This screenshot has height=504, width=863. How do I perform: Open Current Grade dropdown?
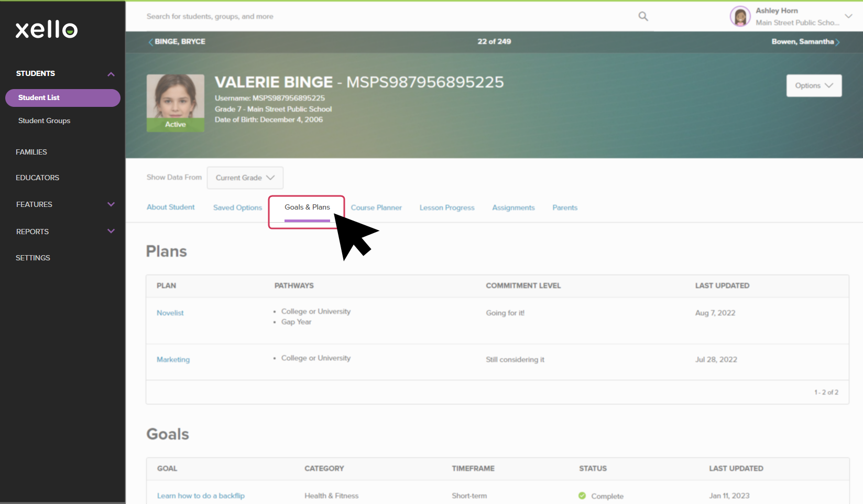tap(245, 178)
